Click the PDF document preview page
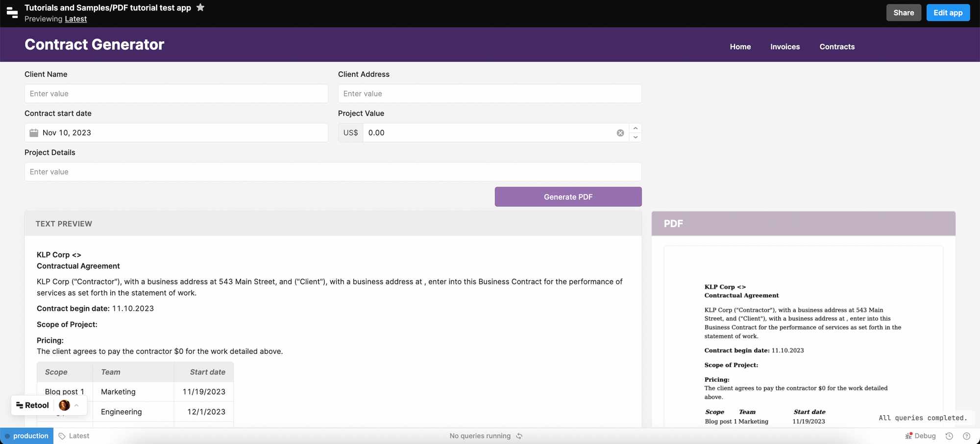The image size is (980, 444). [803, 336]
